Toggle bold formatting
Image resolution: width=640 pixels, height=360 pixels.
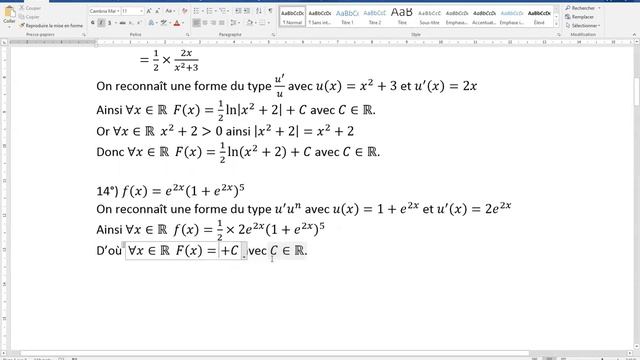(x=93, y=23)
